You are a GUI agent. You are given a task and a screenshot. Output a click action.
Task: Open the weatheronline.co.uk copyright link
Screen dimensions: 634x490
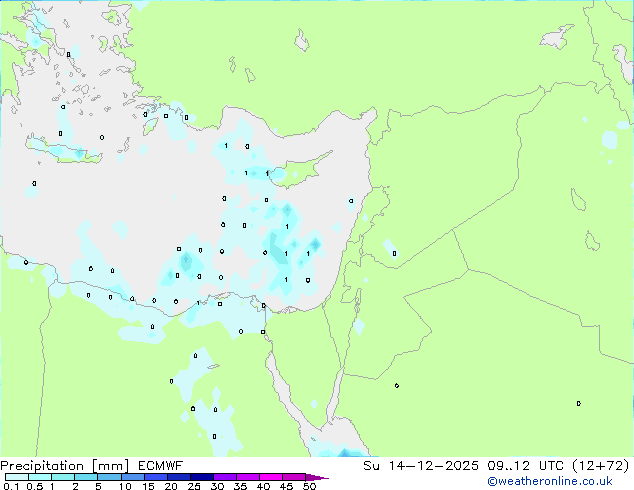click(550, 481)
